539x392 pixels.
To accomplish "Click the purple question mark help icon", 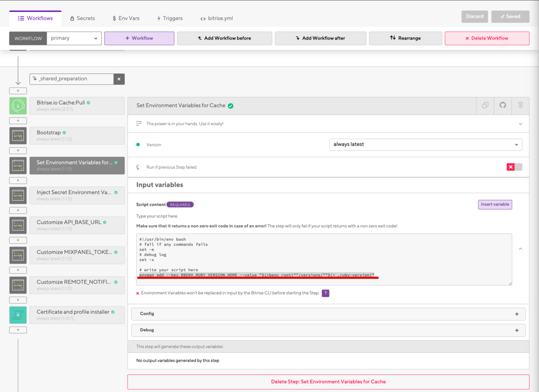I will [326, 293].
